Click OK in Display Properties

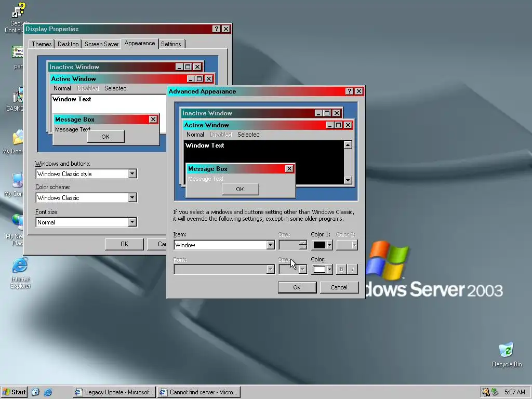124,244
